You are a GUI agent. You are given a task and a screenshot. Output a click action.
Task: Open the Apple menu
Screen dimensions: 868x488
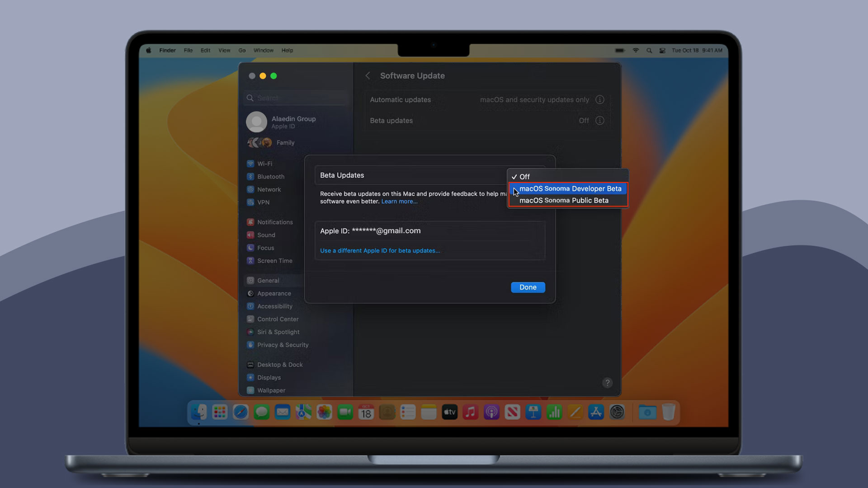[x=149, y=51]
